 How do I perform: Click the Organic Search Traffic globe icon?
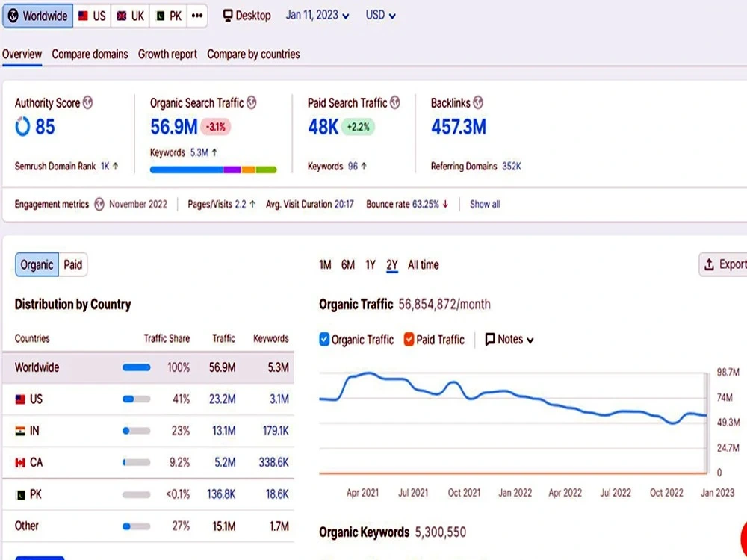[x=252, y=102]
